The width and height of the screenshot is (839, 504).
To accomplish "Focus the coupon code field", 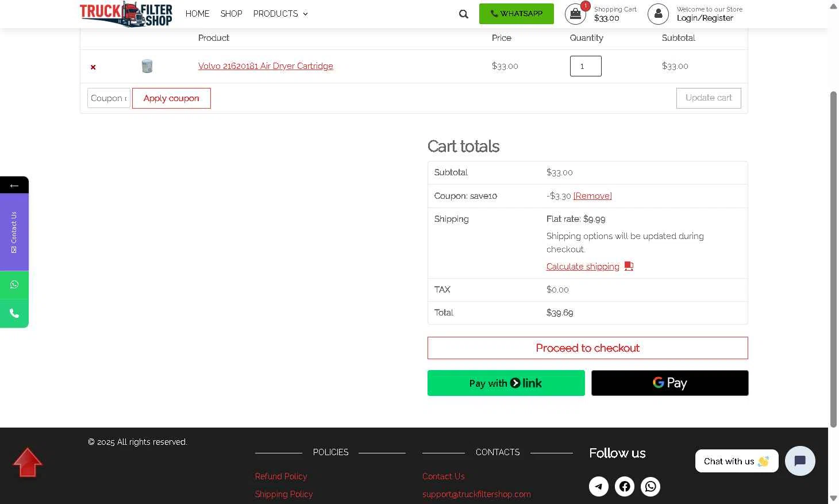I will [109, 98].
